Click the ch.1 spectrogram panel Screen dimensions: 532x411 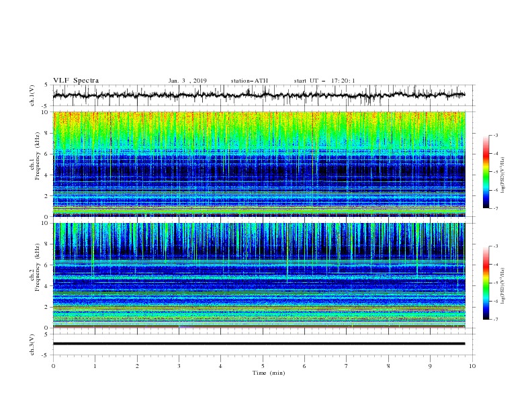tap(259, 164)
